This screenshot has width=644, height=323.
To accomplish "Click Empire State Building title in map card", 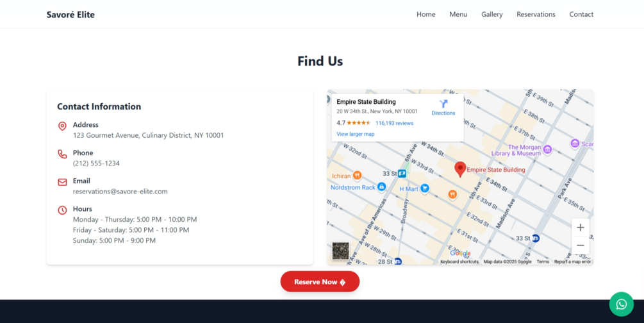I will click(x=366, y=101).
